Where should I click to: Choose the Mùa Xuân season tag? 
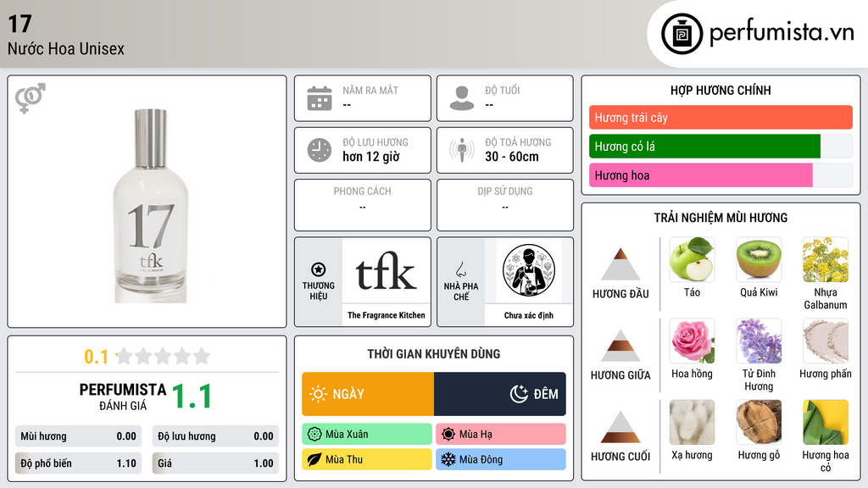(367, 435)
